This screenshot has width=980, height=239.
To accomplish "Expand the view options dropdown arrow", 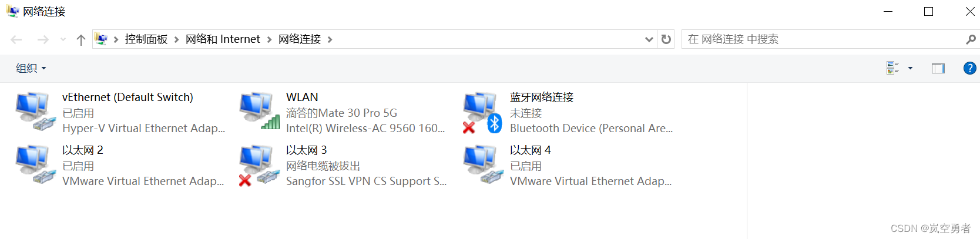I will (x=910, y=68).
